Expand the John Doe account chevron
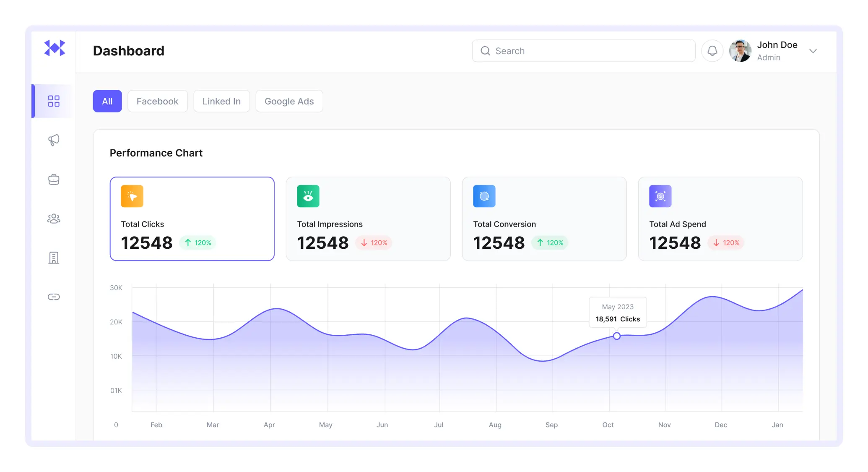Viewport: 868px width, 472px height. (813, 51)
